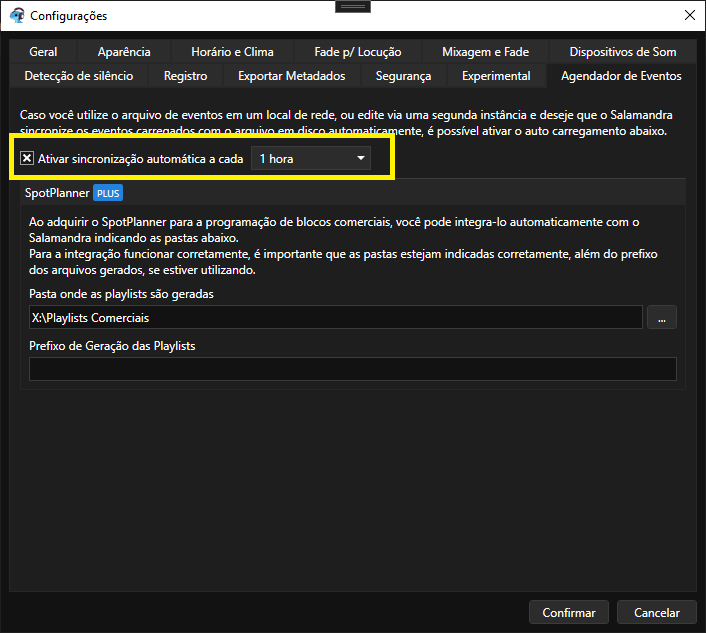Image resolution: width=706 pixels, height=633 pixels.
Task: Click the Confirmar button
Action: 569,612
